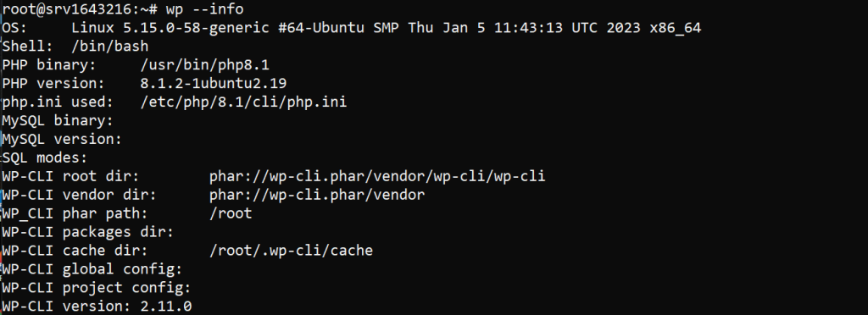868x315 pixels.
Task: Click the /root phar path value
Action: tap(231, 213)
